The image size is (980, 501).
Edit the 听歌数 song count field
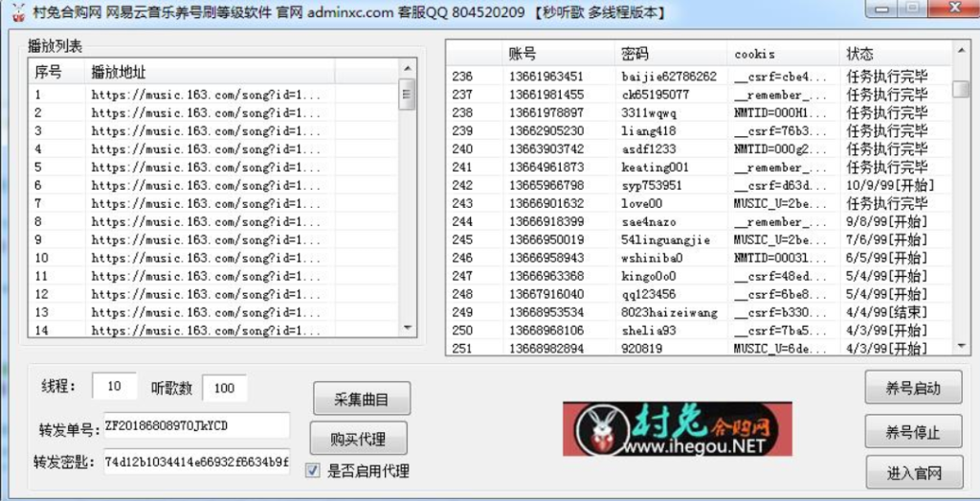(x=224, y=388)
